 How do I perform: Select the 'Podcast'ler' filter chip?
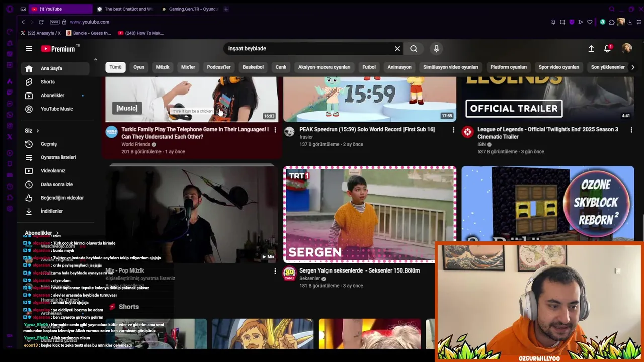[x=219, y=67]
